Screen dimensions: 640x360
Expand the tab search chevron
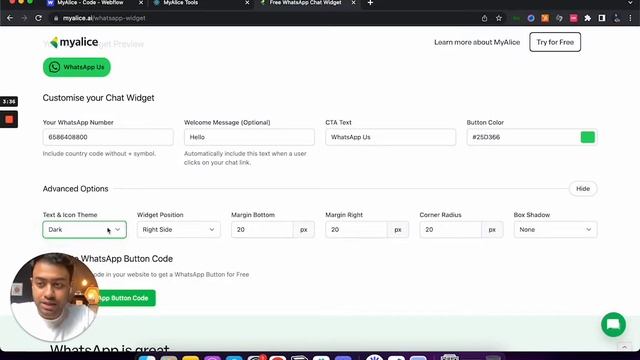point(631,3)
